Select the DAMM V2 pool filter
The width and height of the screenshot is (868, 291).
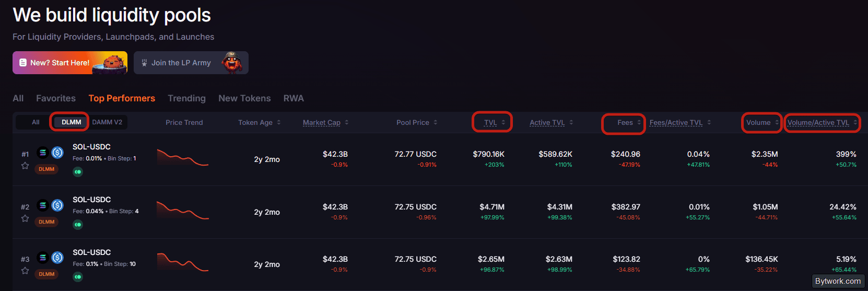107,122
